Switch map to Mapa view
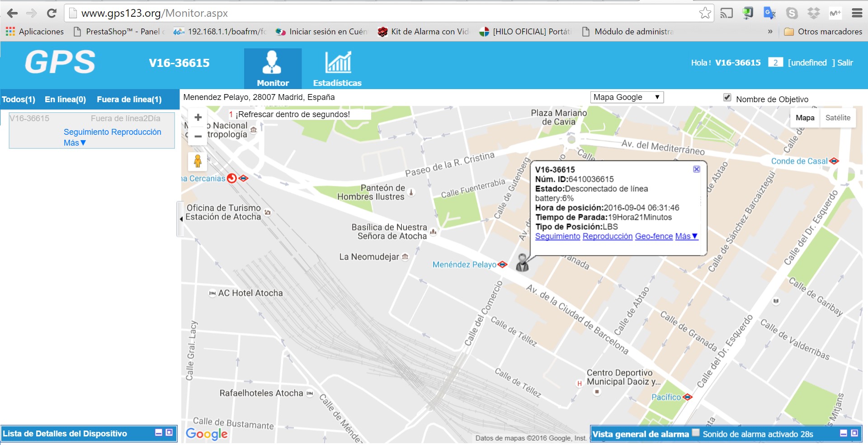The width and height of the screenshot is (868, 445). [x=805, y=118]
